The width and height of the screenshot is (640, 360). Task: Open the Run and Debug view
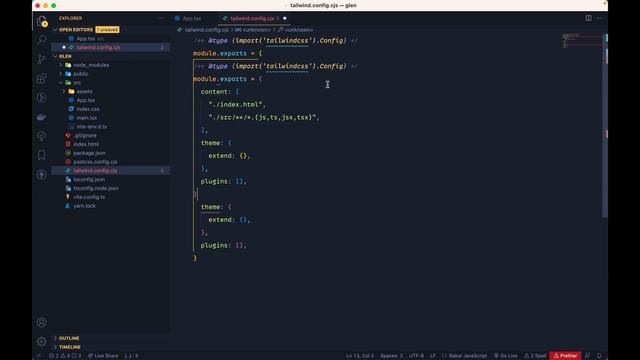pos(41,98)
